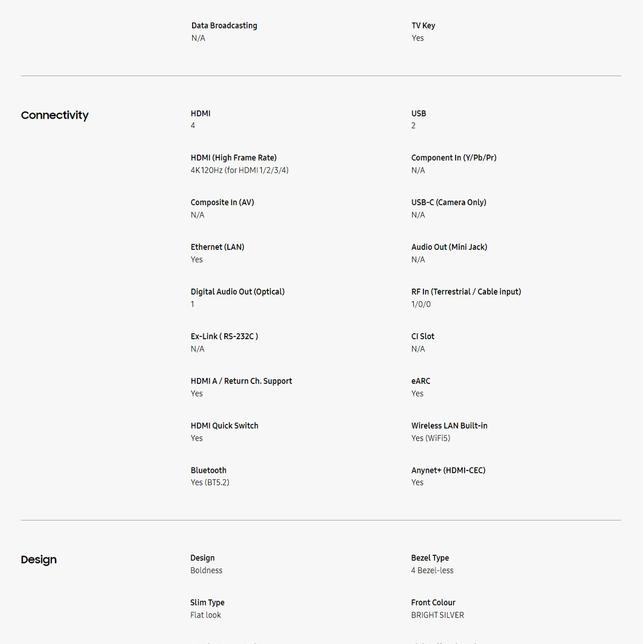Select the Ethernet (LAN) spec label

(217, 247)
